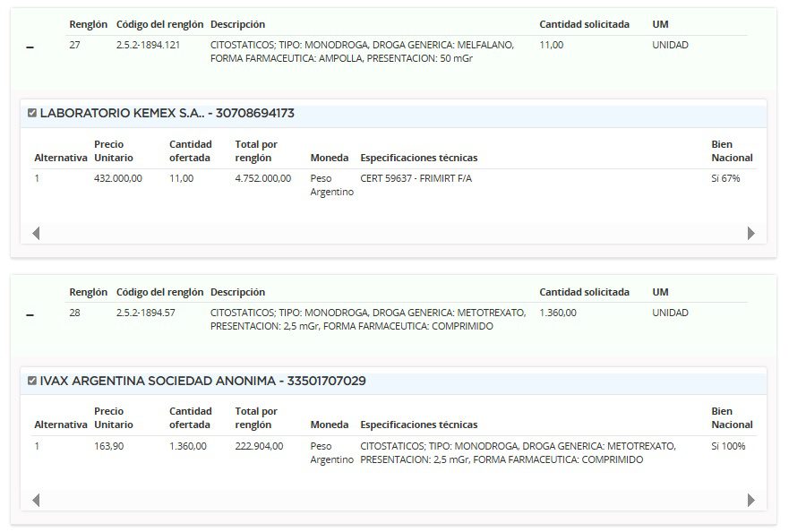Click the Bien Nacional header in IVAX table

[x=732, y=417]
